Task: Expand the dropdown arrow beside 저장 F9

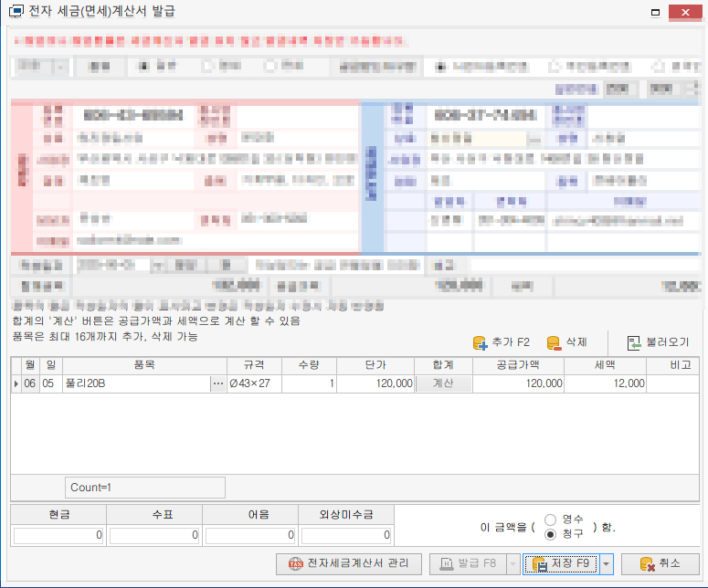Action: pos(605,564)
